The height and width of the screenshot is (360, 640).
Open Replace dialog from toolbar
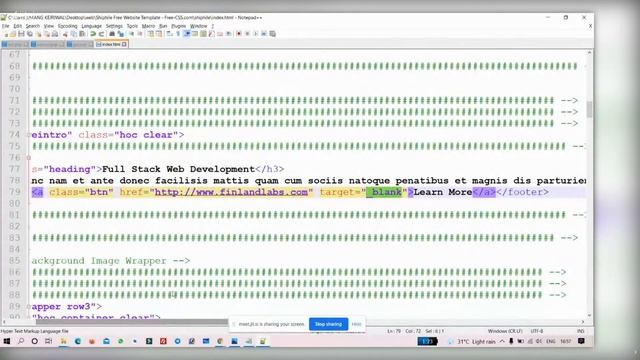pos(120,34)
